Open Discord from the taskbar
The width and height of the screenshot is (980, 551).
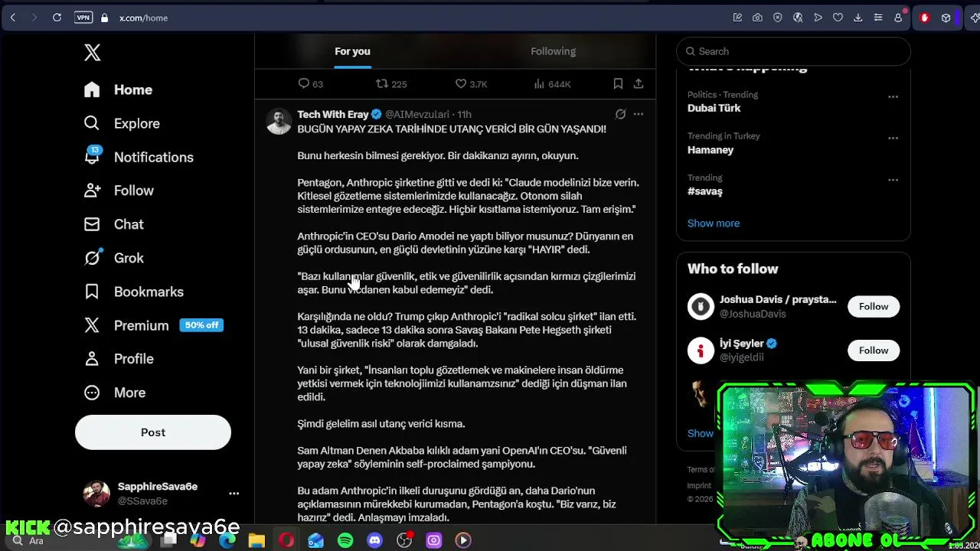374,540
